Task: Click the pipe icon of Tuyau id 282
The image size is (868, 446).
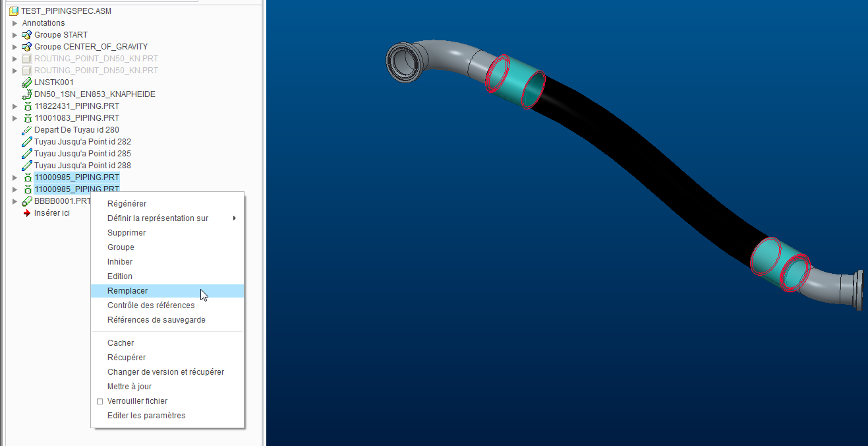Action: [x=27, y=142]
